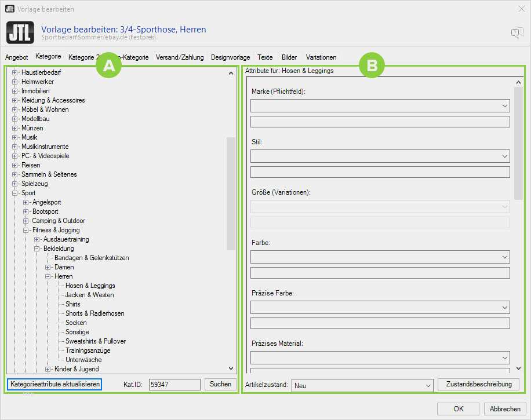Click Kategorieattribute aktualisieren button
This screenshot has height=420, width=531.
pyautogui.click(x=55, y=384)
